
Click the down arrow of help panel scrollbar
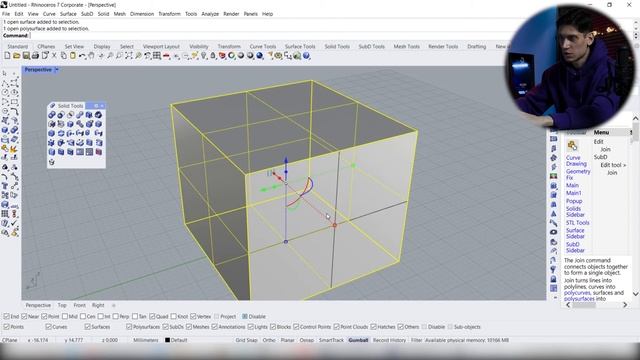pyautogui.click(x=636, y=293)
